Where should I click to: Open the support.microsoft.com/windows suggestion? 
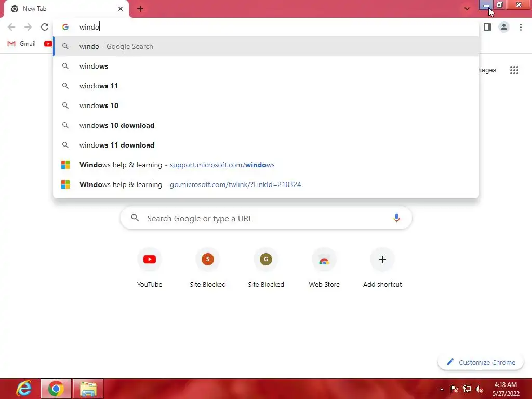click(266, 165)
